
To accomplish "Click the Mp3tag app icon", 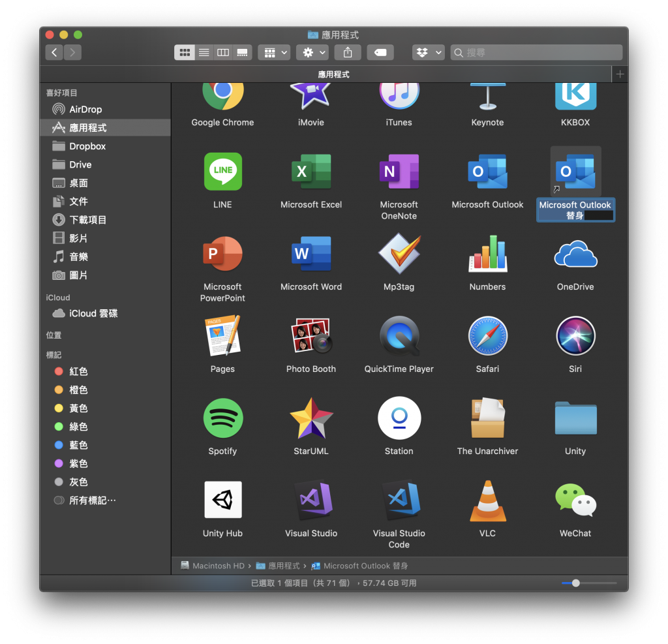I will 399,254.
